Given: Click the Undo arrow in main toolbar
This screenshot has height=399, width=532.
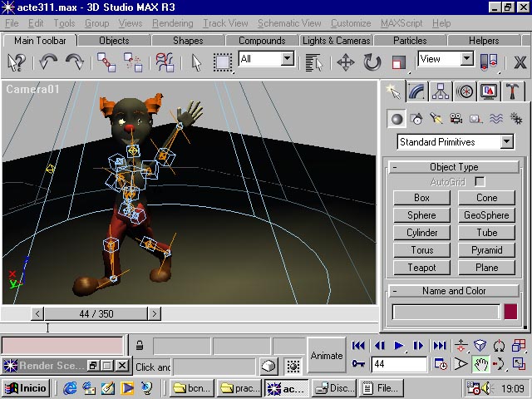Looking at the screenshot, I should point(48,62).
